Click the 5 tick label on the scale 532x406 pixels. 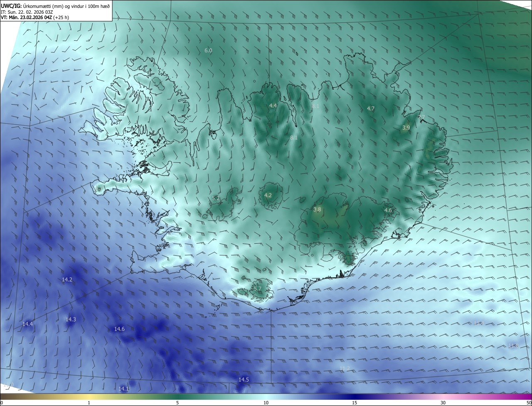[177, 403]
